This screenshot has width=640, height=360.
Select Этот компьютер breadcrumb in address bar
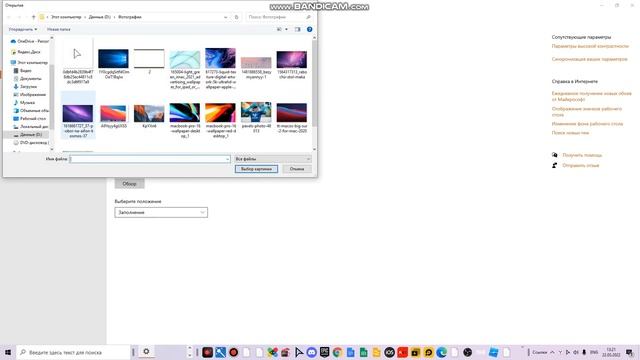point(66,17)
